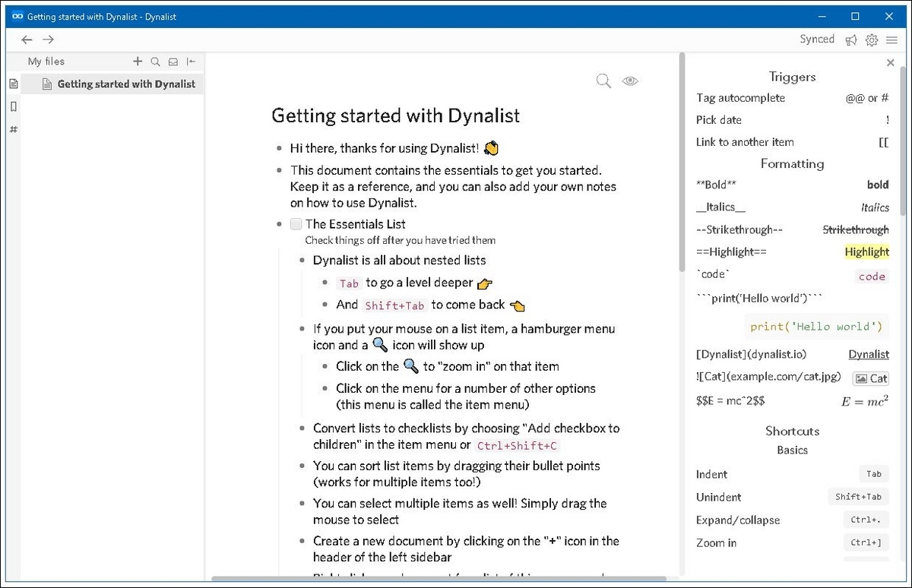This screenshot has width=912, height=588.
Task: Click the horizontal scrollbar at bottom
Action: pyautogui.click(x=439, y=580)
